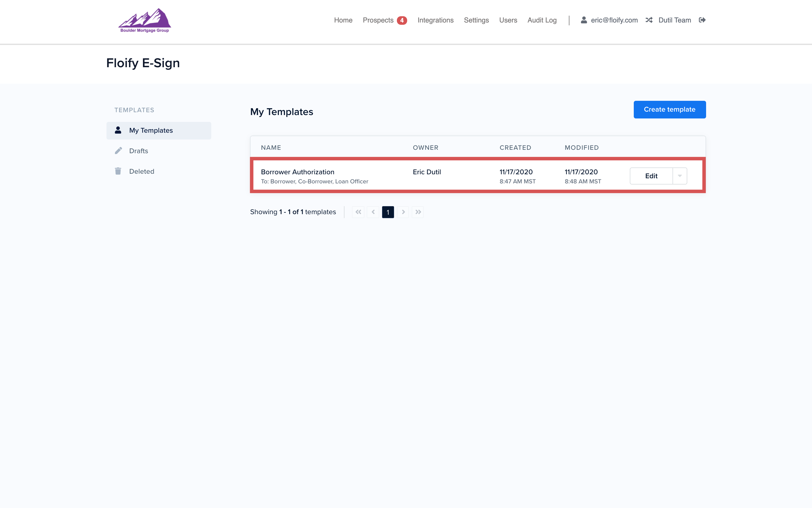Open the Drafts section
This screenshot has width=812, height=508.
point(138,151)
